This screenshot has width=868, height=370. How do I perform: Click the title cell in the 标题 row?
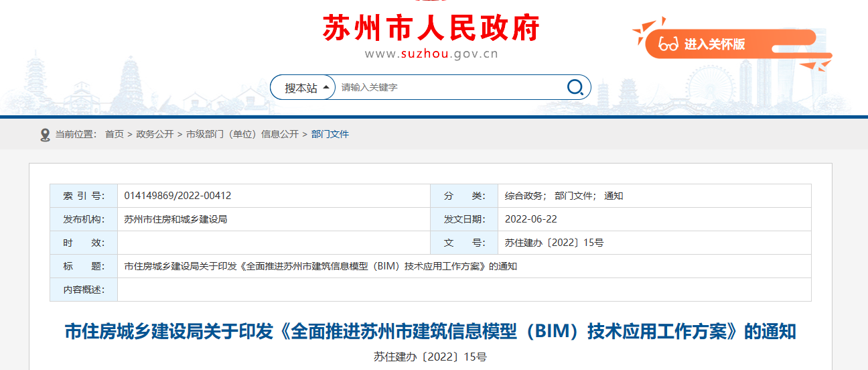point(464,266)
